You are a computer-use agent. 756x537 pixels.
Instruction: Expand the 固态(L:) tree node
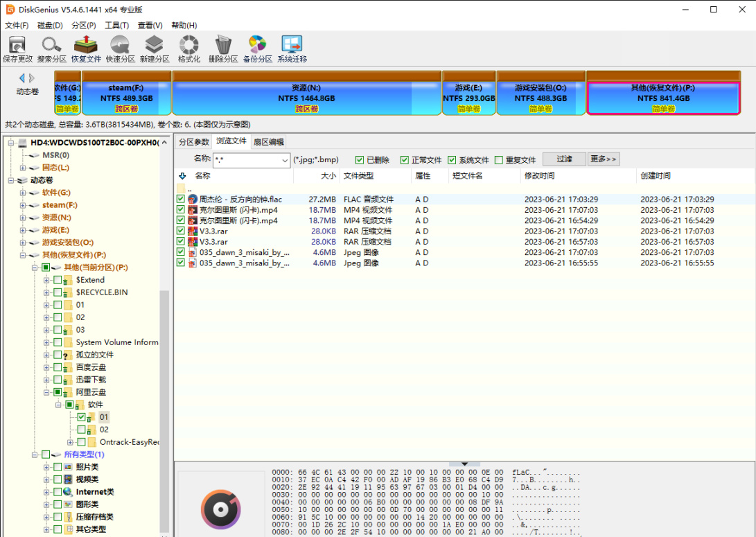tap(23, 168)
